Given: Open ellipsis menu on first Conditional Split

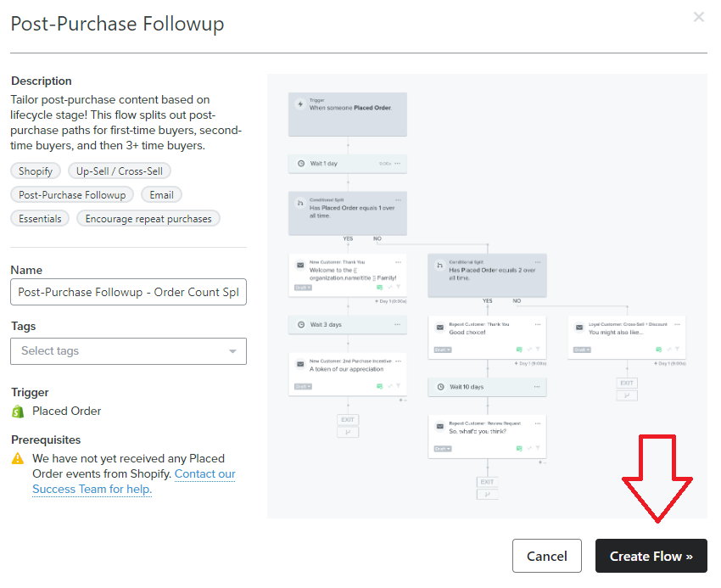Looking at the screenshot, I should 398,199.
